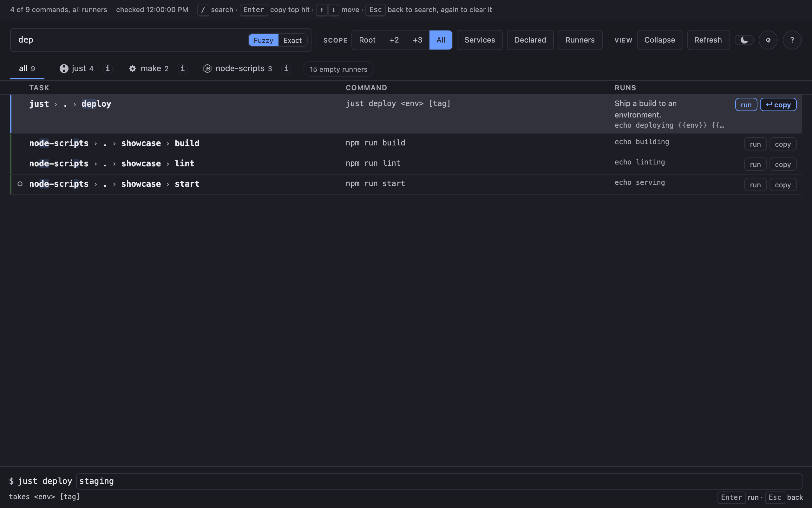Toggle the Runners filter

tap(580, 40)
